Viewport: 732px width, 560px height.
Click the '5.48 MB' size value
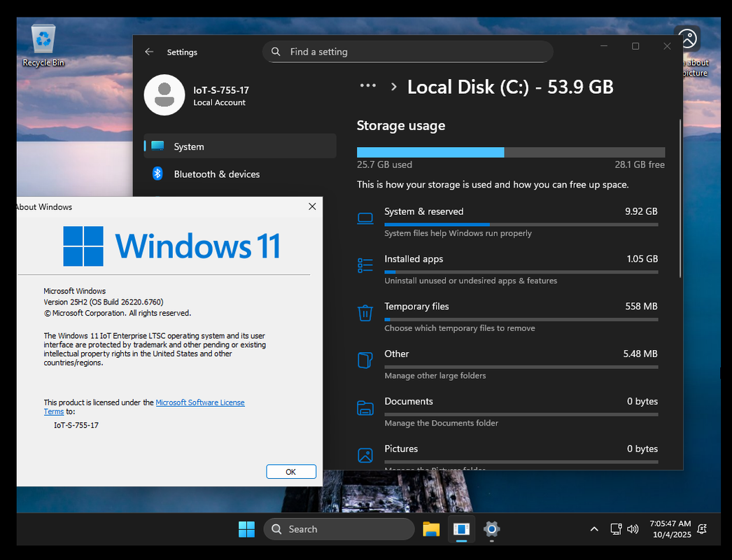click(x=640, y=354)
